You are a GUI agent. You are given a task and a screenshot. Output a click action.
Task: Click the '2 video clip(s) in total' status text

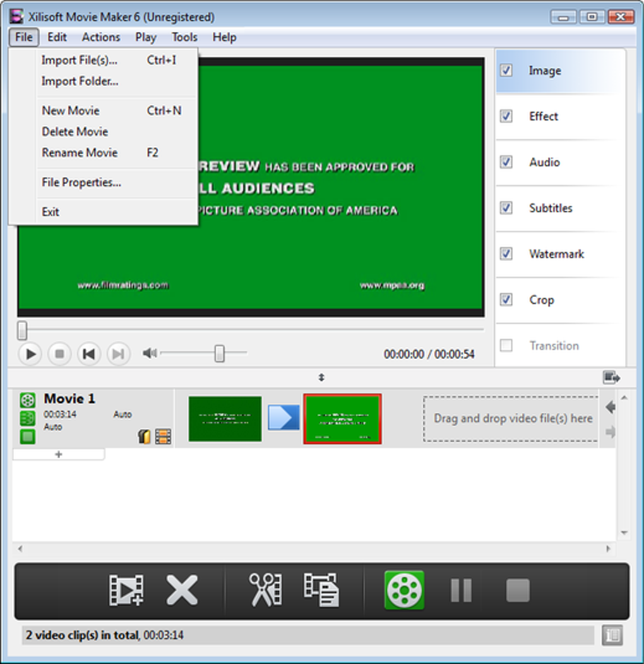(x=82, y=635)
